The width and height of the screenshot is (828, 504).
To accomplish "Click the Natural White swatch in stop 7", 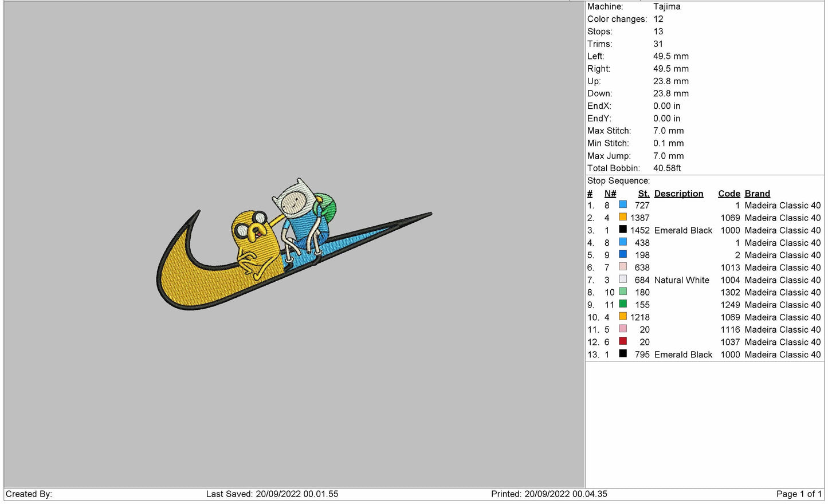I will click(623, 279).
